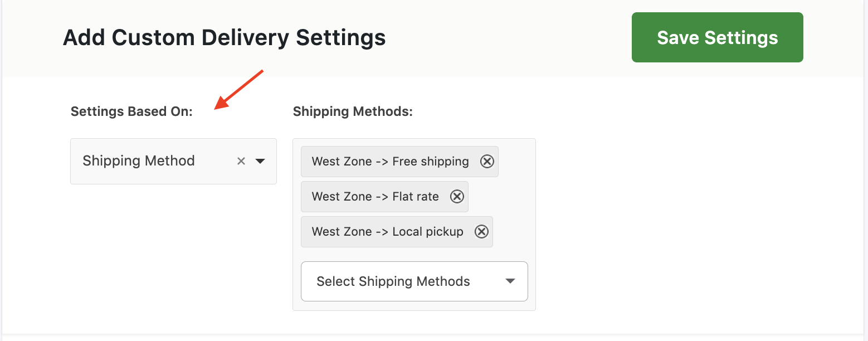This screenshot has width=868, height=341.
Task: Click the Select Shipping Methods placeholder text
Action: (x=393, y=281)
